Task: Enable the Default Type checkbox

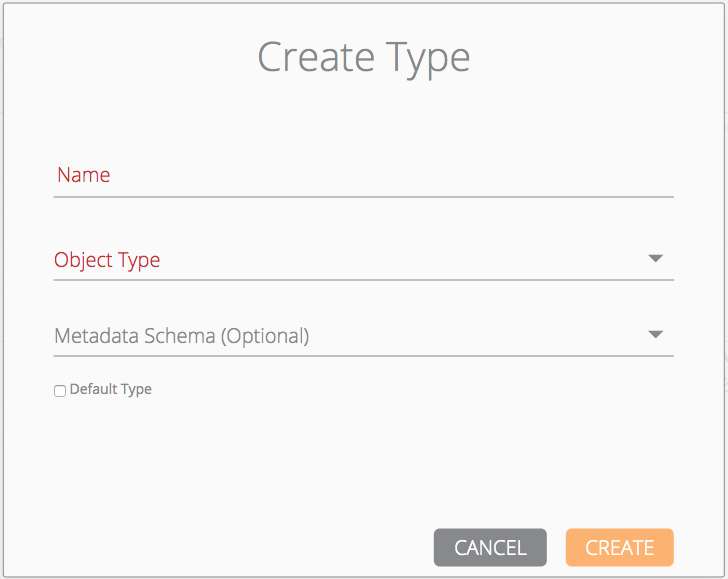Action: pyautogui.click(x=60, y=391)
